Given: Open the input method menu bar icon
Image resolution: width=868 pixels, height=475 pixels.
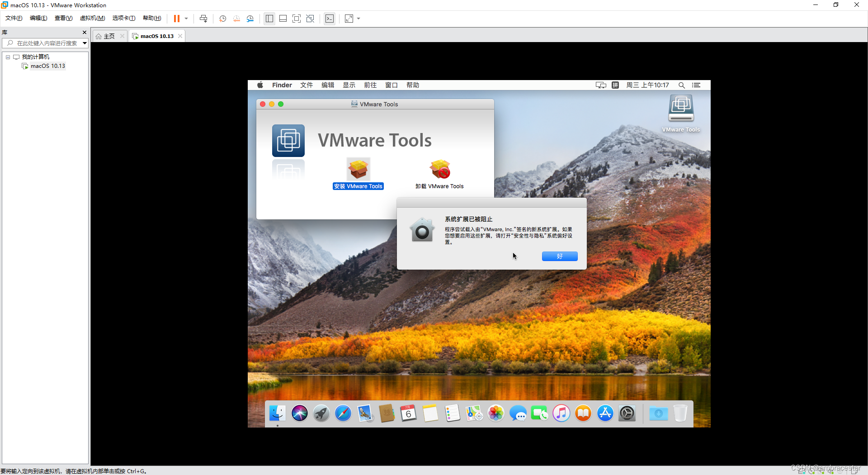Looking at the screenshot, I should (x=615, y=85).
